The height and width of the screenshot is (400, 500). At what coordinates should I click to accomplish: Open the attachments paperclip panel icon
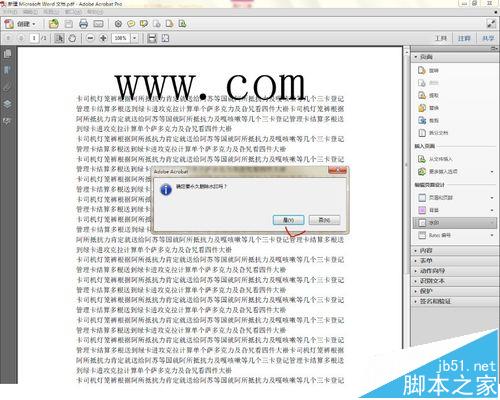7,87
